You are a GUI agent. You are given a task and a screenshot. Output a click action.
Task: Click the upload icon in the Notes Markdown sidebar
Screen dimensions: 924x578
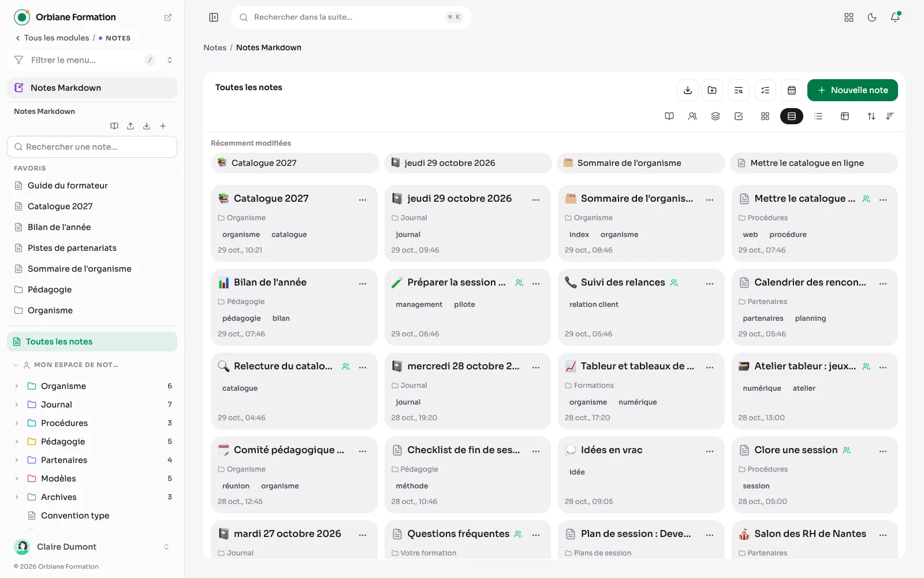pyautogui.click(x=131, y=126)
